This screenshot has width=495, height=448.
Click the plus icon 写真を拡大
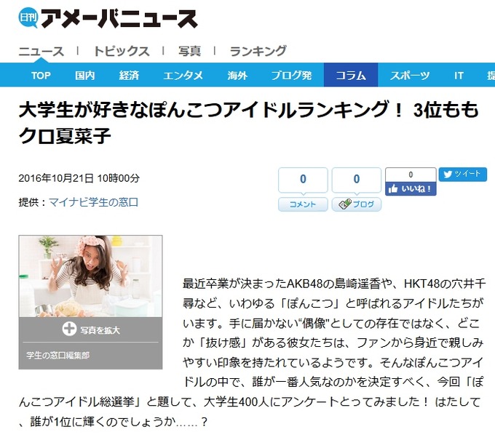[x=69, y=329]
